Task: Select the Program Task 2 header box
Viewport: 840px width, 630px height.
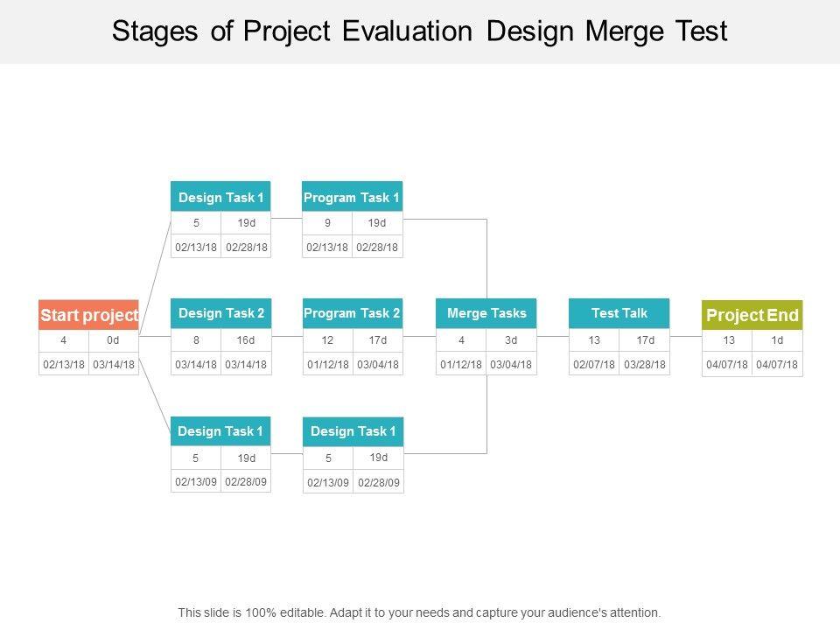Action: [x=353, y=313]
